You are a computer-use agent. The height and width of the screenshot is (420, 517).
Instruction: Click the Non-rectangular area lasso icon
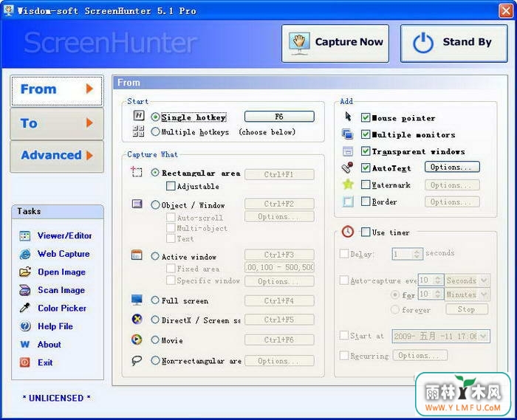[x=137, y=360]
